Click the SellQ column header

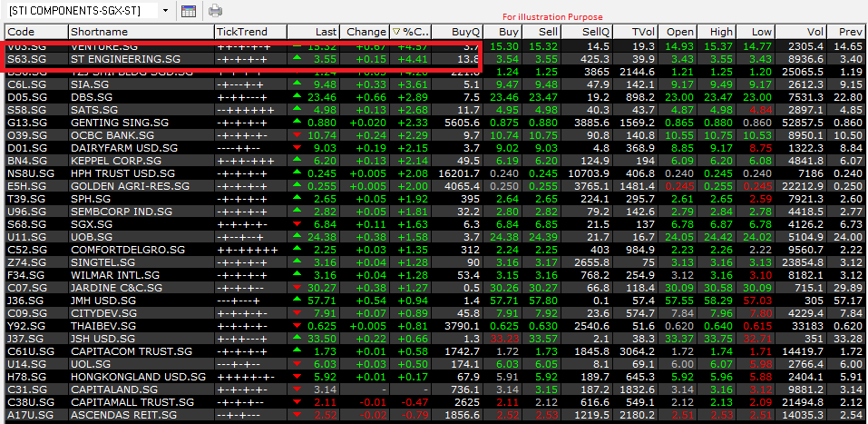[588, 32]
